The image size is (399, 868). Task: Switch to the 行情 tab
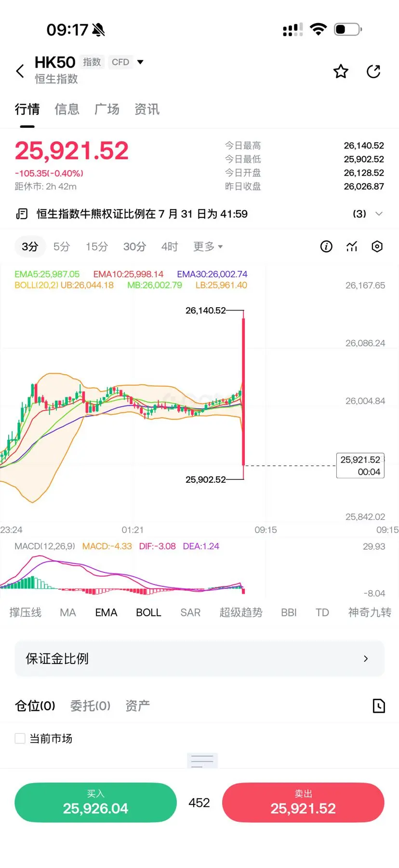[x=27, y=109]
